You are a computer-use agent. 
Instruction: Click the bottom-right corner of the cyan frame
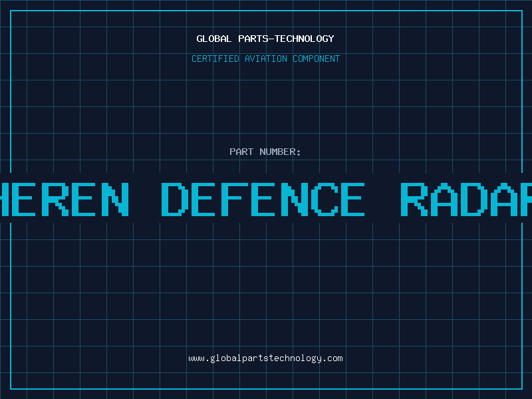(521, 388)
